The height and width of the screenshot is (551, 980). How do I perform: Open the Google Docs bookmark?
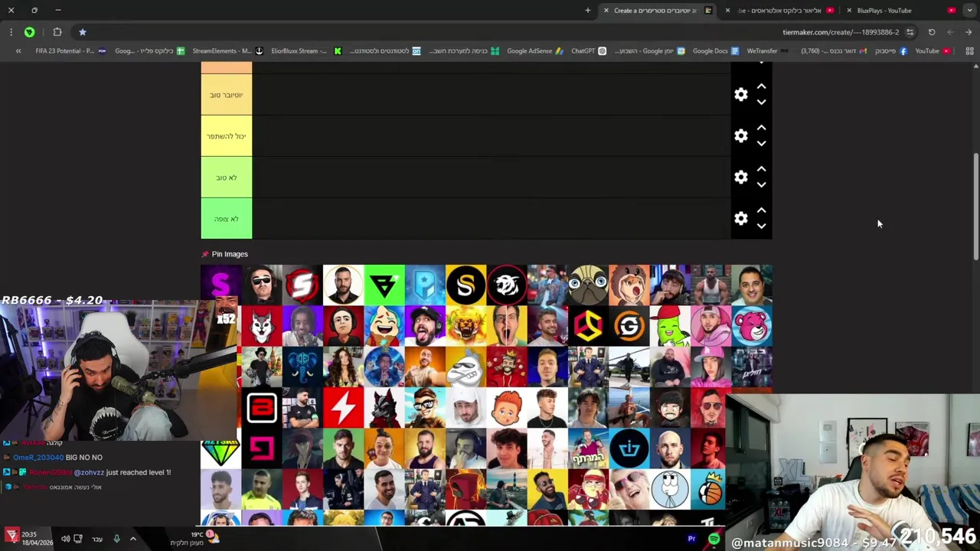pyautogui.click(x=716, y=51)
